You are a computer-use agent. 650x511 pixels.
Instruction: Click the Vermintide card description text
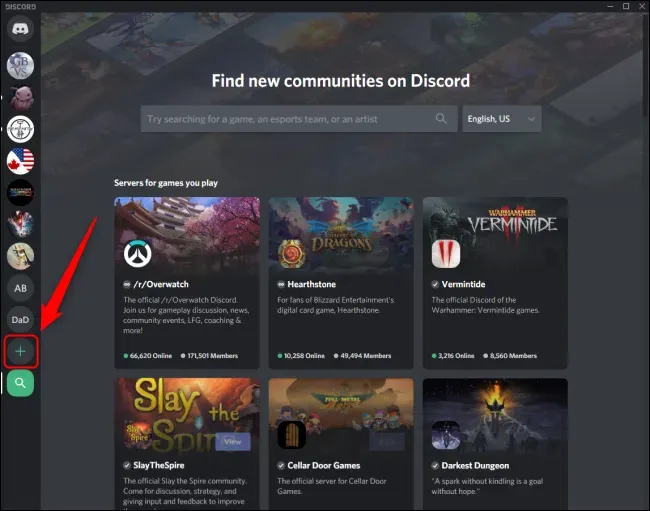click(x=485, y=305)
